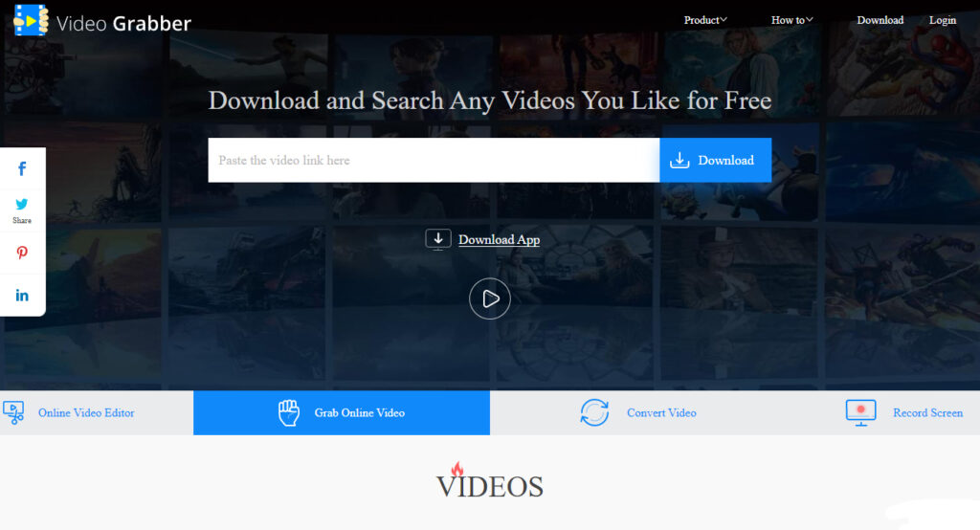Click the main headline about free videos

coord(490,100)
